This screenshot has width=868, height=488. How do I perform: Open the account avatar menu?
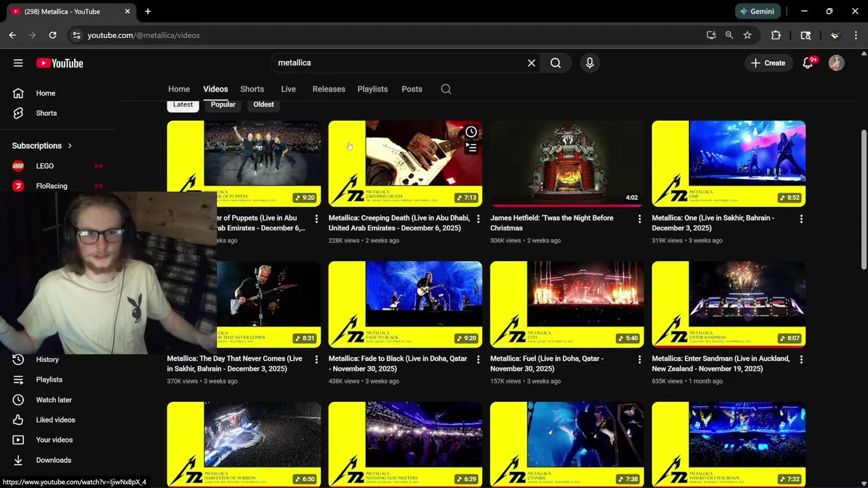[836, 63]
